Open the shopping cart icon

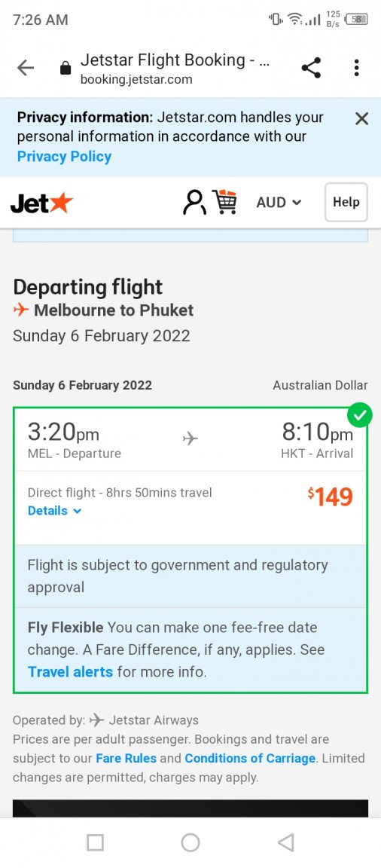click(x=224, y=201)
